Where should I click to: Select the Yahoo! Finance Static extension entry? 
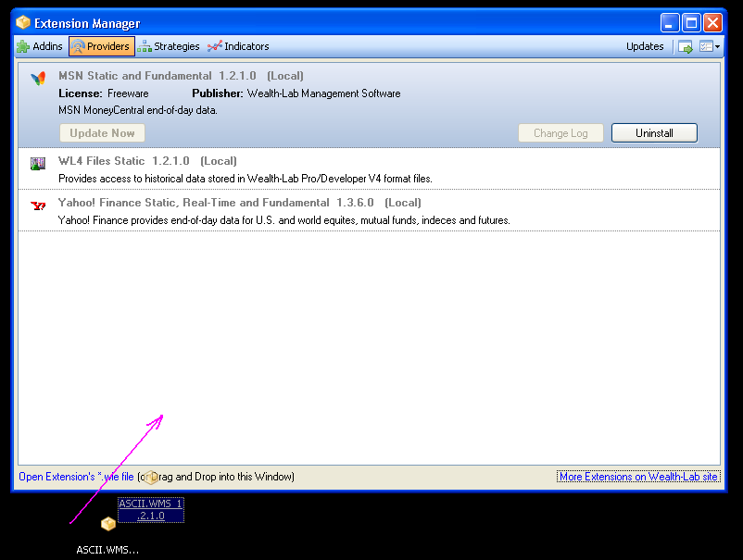(371, 211)
